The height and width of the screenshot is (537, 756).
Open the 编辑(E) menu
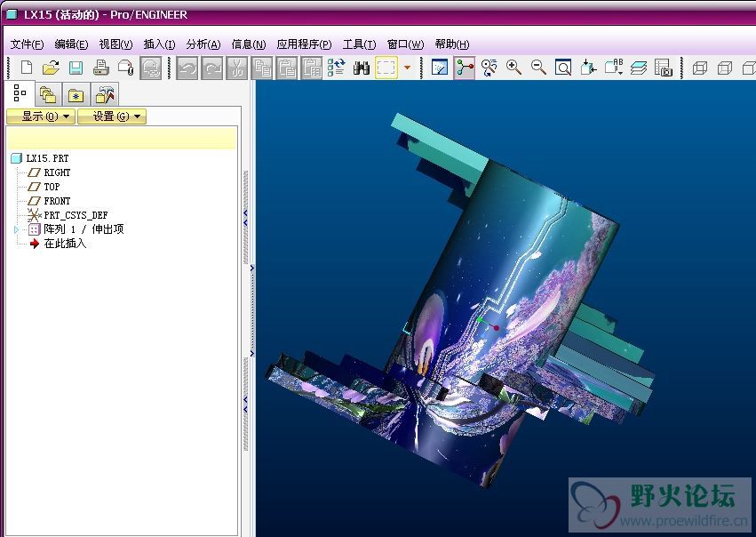click(71, 44)
